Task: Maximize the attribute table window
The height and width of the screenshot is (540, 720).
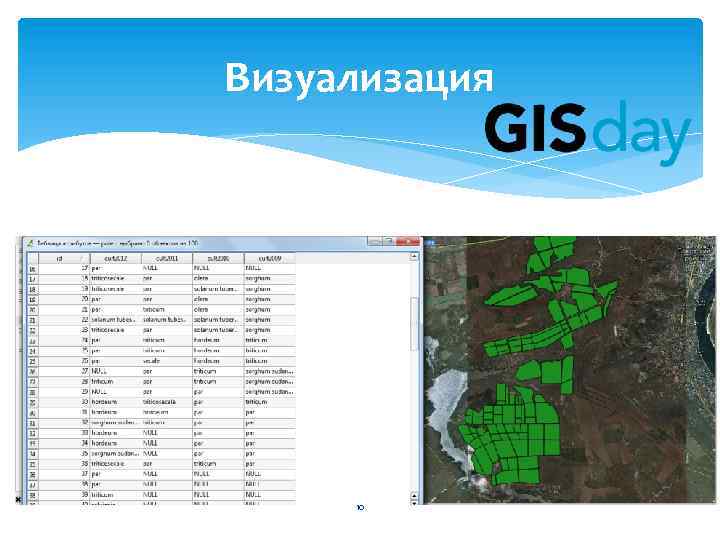Action: tap(389, 242)
